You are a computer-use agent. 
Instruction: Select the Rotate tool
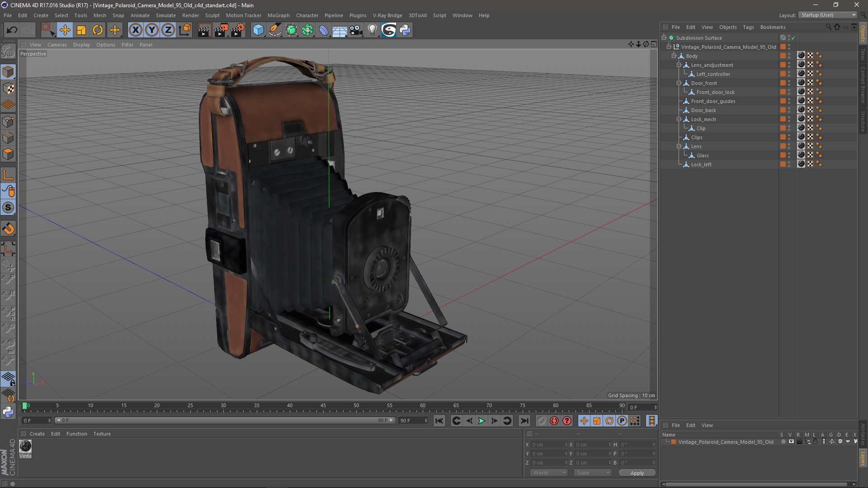coord(98,30)
